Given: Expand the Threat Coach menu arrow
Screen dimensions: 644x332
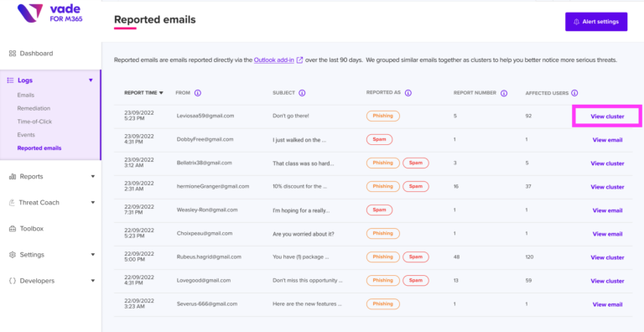Looking at the screenshot, I should tap(93, 203).
